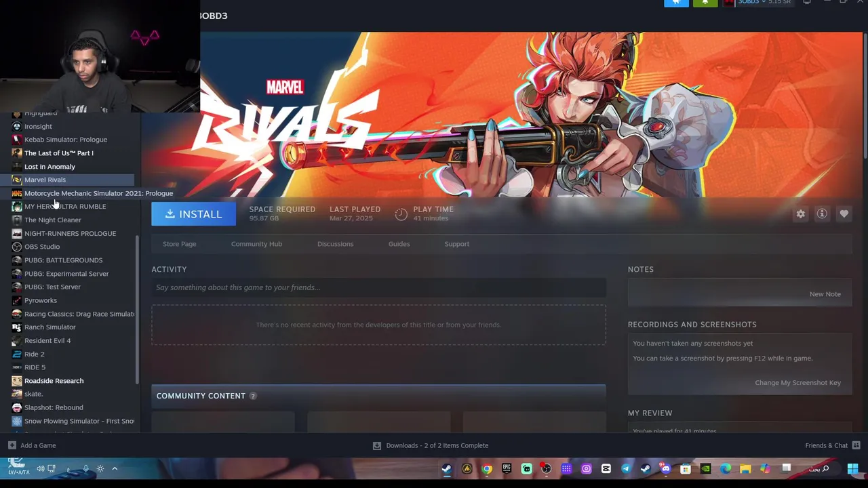Viewport: 868px width, 488px height.
Task: Select Slapshot: Rebound
Action: pos(54,407)
